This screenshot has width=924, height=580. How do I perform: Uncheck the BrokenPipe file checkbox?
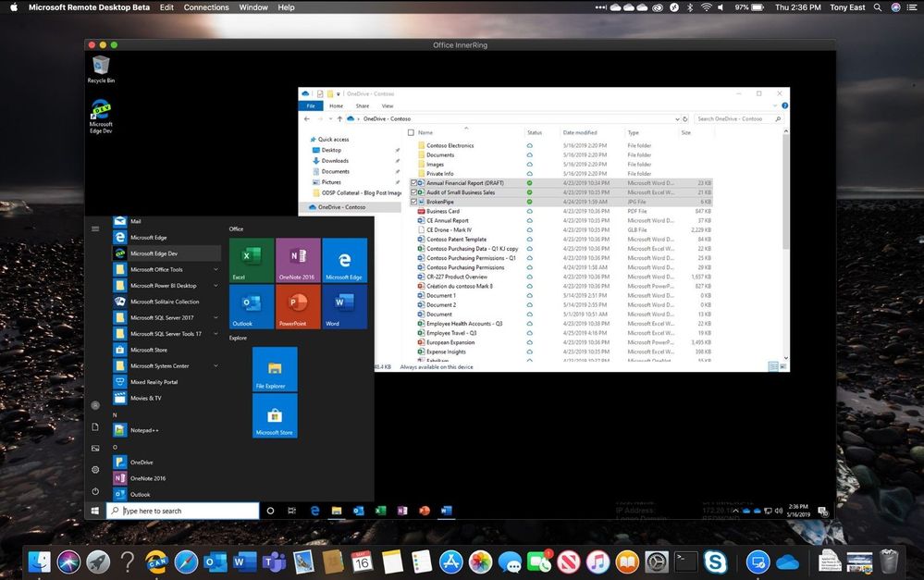pyautogui.click(x=413, y=203)
